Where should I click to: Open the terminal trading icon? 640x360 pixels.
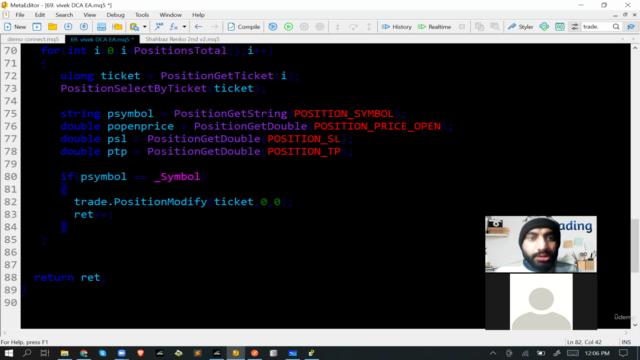click(560, 27)
